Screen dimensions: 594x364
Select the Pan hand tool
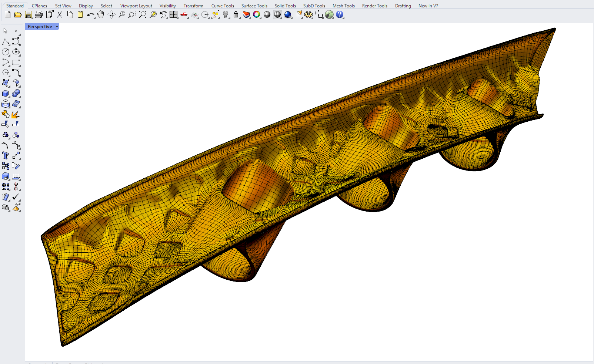(101, 15)
